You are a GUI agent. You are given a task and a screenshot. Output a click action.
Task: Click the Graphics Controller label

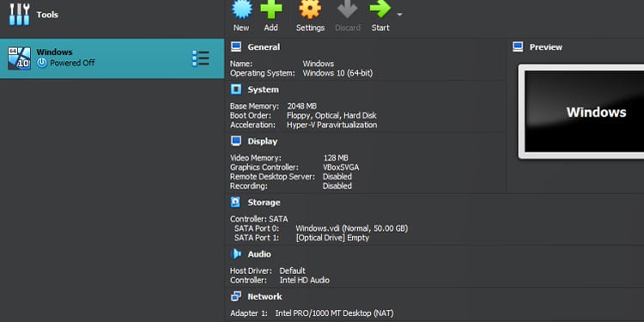[264, 167]
